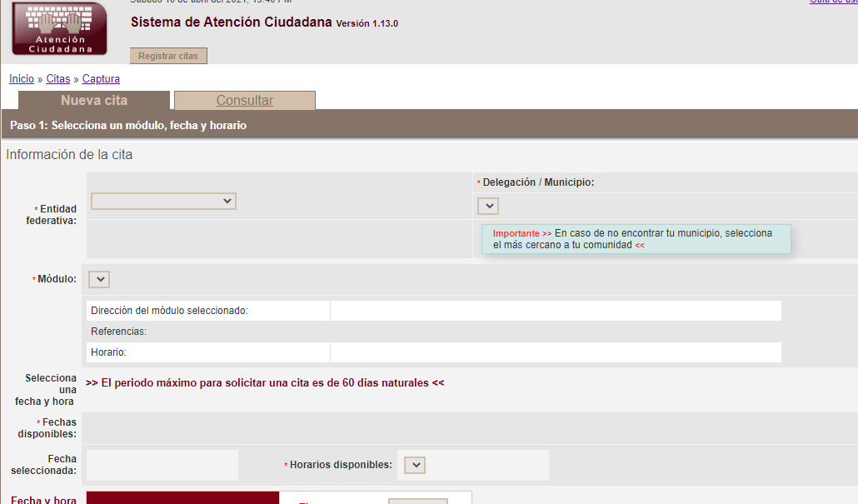858x504 pixels.
Task: Open the Entidad federativa dropdown
Action: point(163,201)
